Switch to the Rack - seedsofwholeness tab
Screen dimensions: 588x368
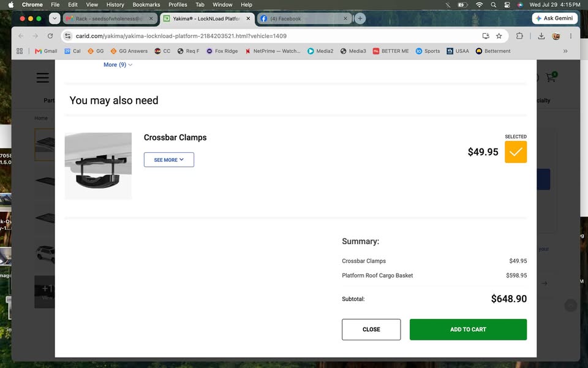click(110, 18)
